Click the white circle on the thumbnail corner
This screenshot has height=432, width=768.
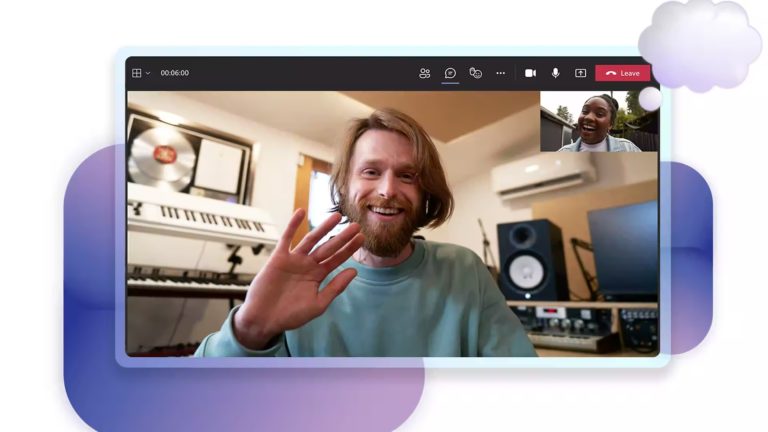650,99
